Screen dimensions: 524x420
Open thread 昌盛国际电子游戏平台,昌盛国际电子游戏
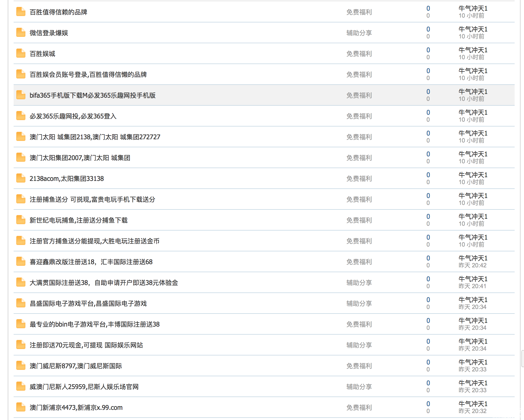click(88, 303)
